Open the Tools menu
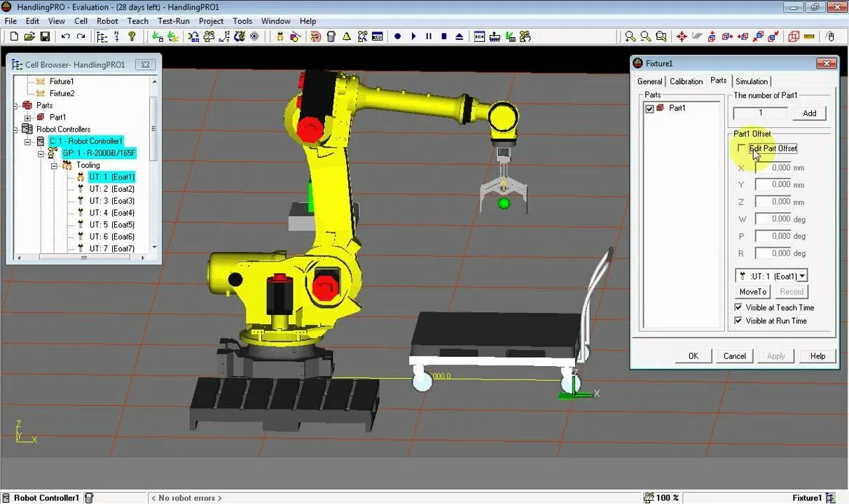Image resolution: width=849 pixels, height=504 pixels. click(242, 21)
